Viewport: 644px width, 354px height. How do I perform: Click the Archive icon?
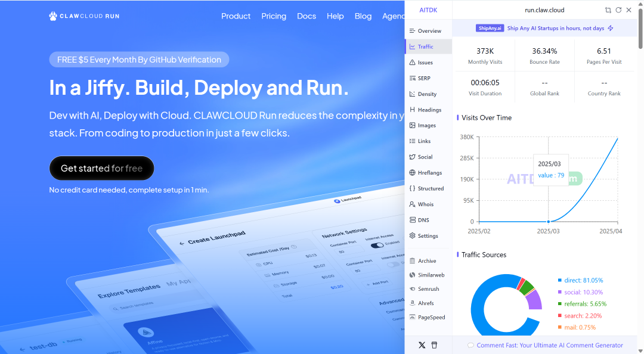click(413, 261)
